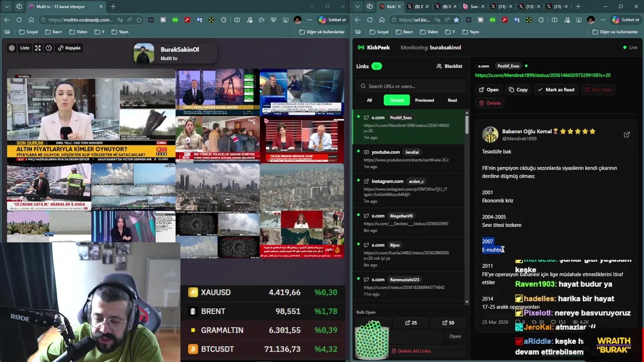Screen dimensions: 644x362
Task: Reload the KickPeek page
Action: (x=370, y=20)
